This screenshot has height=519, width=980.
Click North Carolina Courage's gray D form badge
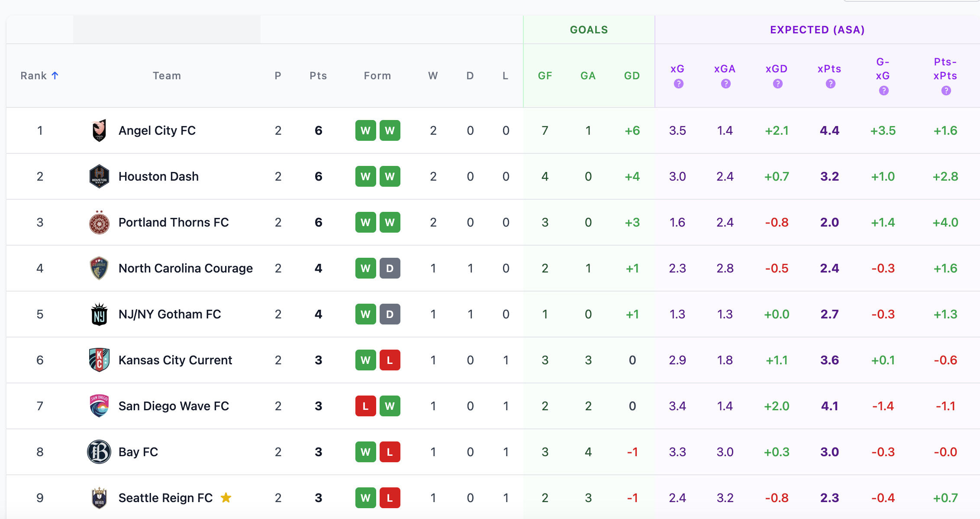390,268
